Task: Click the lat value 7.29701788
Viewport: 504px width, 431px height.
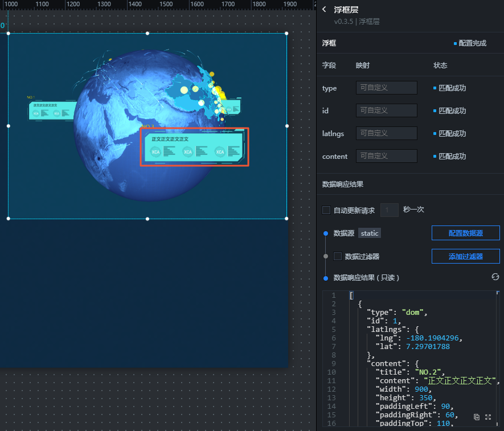Action: [428, 347]
